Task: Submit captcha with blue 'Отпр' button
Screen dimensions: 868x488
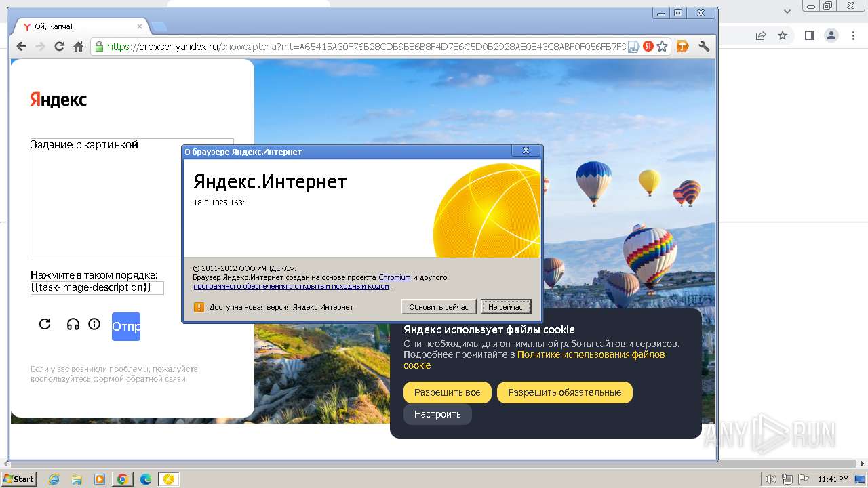Action: coord(126,327)
